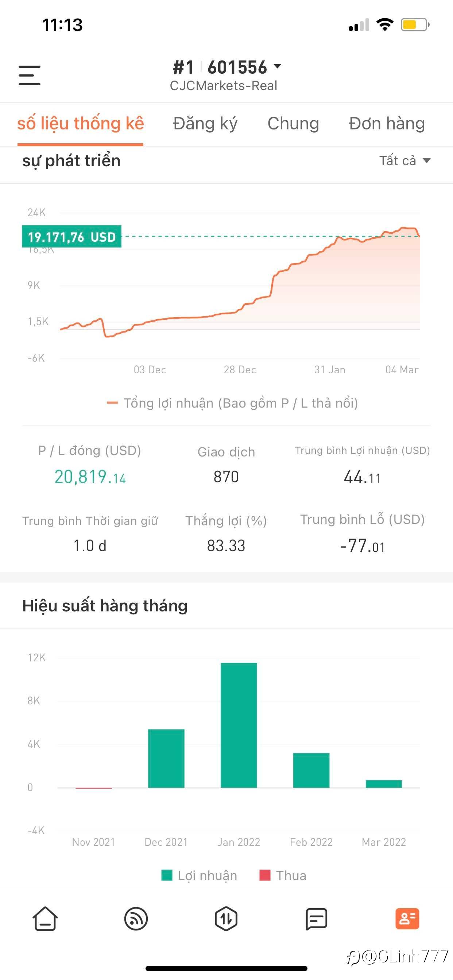Tap the Dec 2021 profit bar

166,758
